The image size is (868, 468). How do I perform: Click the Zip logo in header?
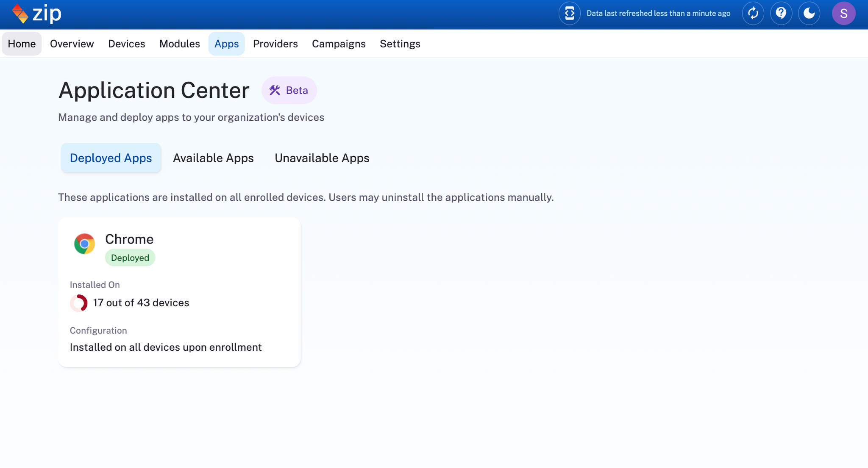pos(36,14)
